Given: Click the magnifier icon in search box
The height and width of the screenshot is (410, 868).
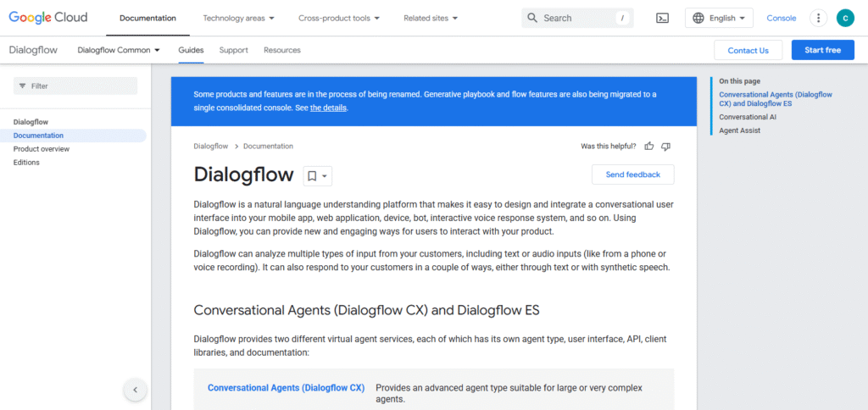Looking at the screenshot, I should click(532, 19).
